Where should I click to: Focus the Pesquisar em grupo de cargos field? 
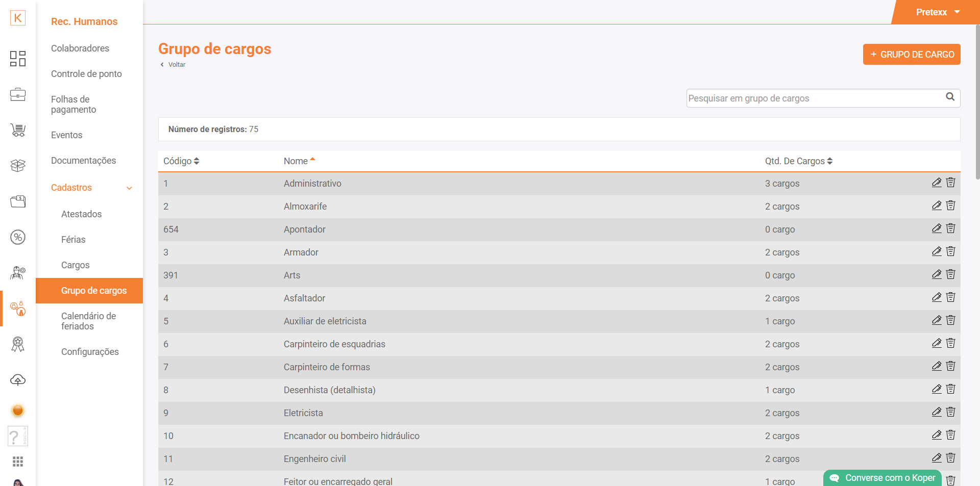[814, 98]
